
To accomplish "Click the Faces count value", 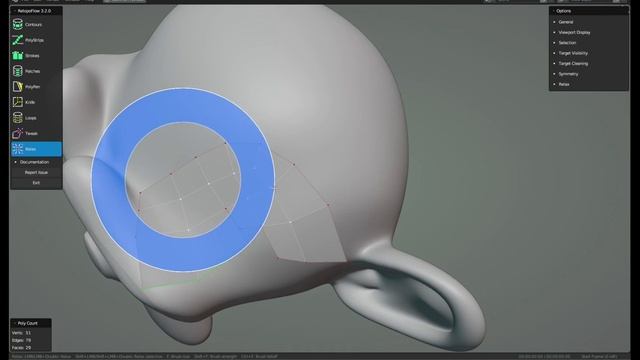I will tap(28, 348).
